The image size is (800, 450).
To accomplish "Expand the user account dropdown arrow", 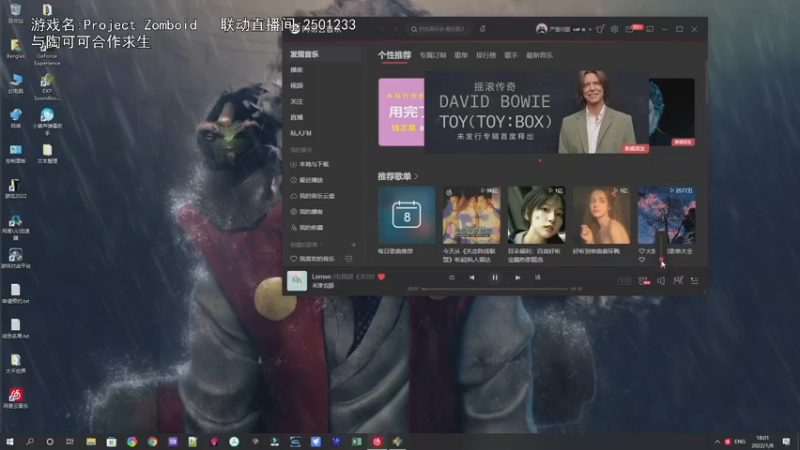I will 590,30.
